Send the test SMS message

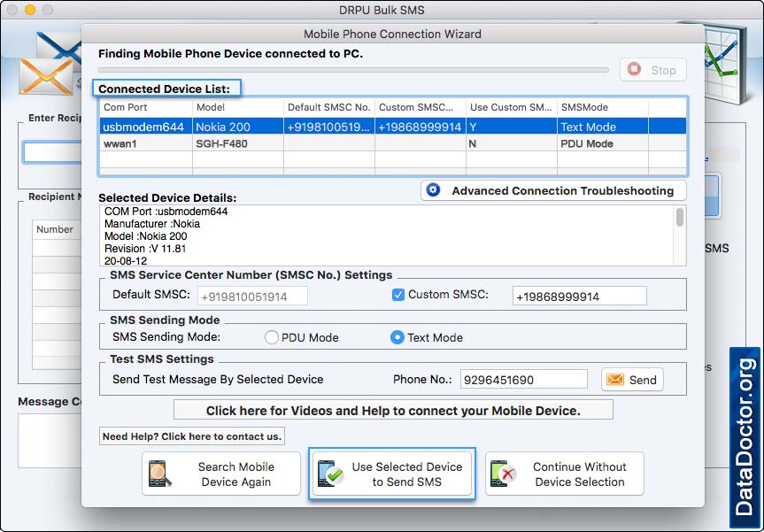click(632, 380)
